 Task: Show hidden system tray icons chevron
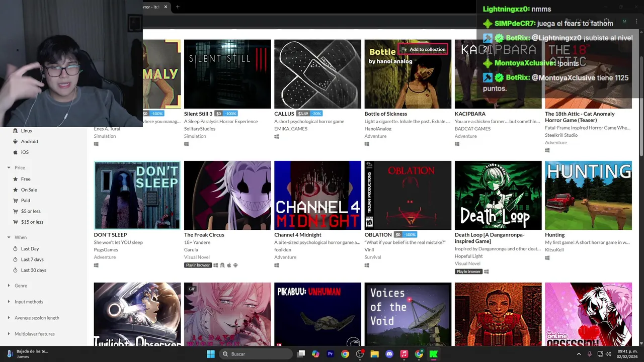tap(579, 354)
